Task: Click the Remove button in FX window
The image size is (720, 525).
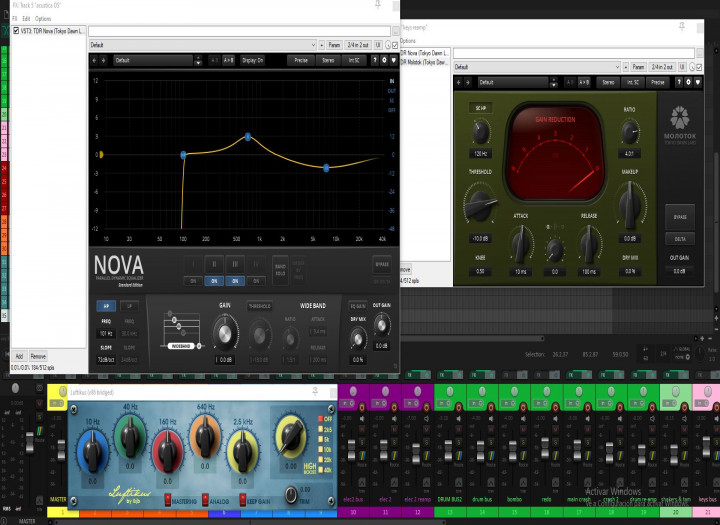Action: point(37,356)
